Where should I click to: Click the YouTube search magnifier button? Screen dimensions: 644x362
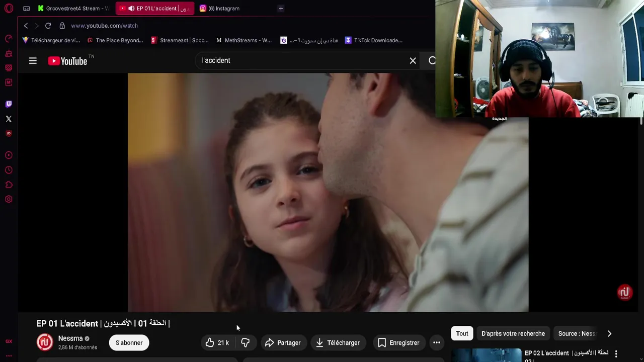click(x=432, y=61)
